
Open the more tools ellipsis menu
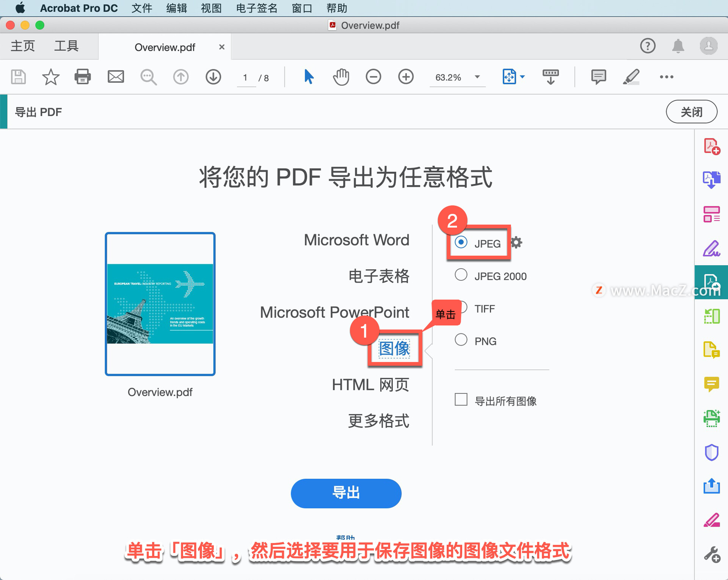pyautogui.click(x=666, y=77)
